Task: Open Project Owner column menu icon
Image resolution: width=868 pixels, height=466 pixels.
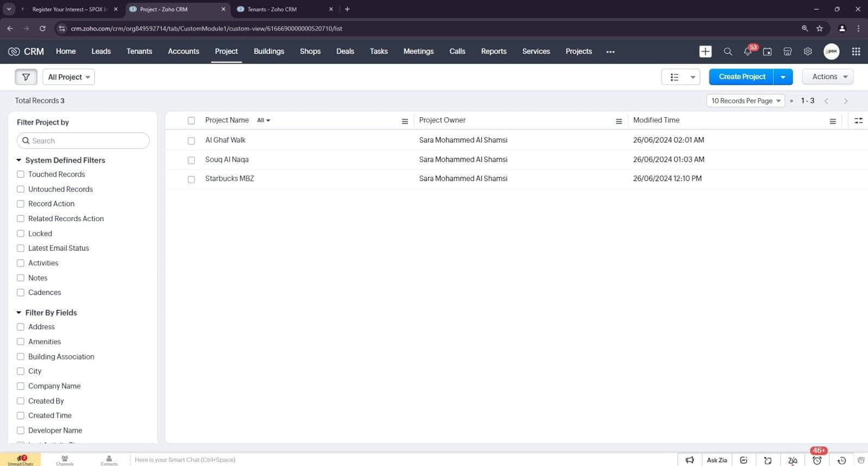Action: [618, 121]
